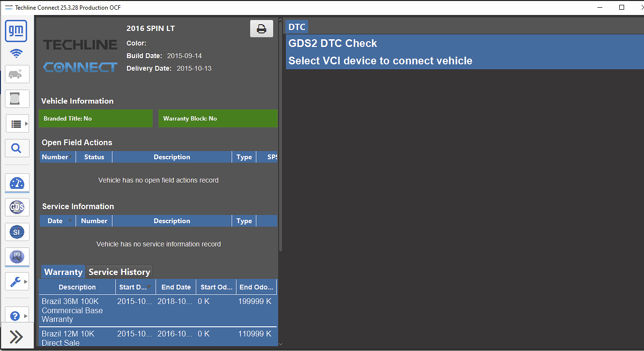644x351 pixels.
Task: Select Brazil 36M 100K Commercial Base Warranty row
Action: pyautogui.click(x=158, y=311)
